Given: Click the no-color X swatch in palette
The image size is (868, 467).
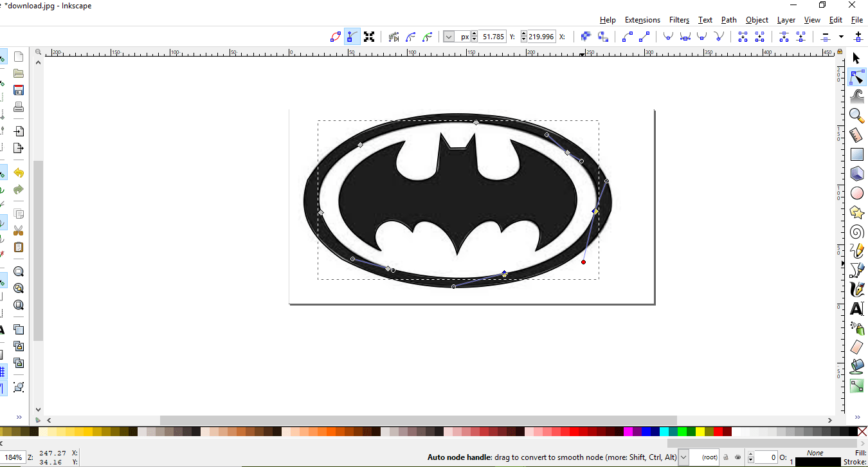Looking at the screenshot, I should pyautogui.click(x=862, y=432).
